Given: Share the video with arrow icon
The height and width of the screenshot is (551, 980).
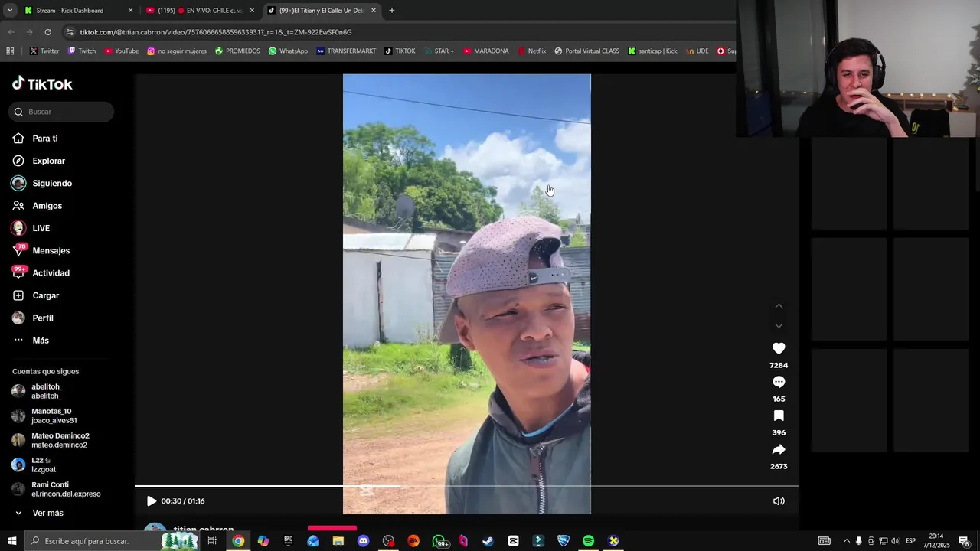Looking at the screenshot, I should tap(779, 449).
